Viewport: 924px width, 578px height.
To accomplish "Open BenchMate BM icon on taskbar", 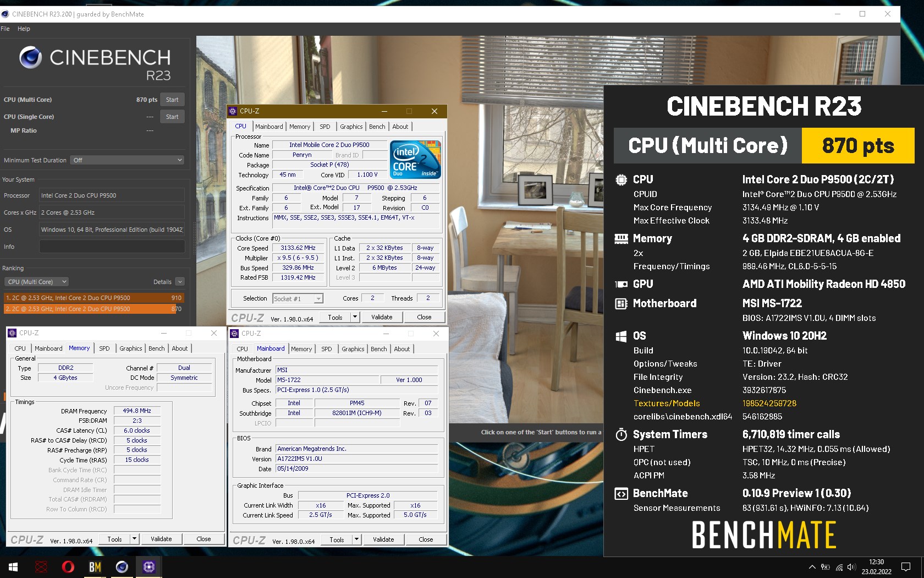I will [x=95, y=567].
